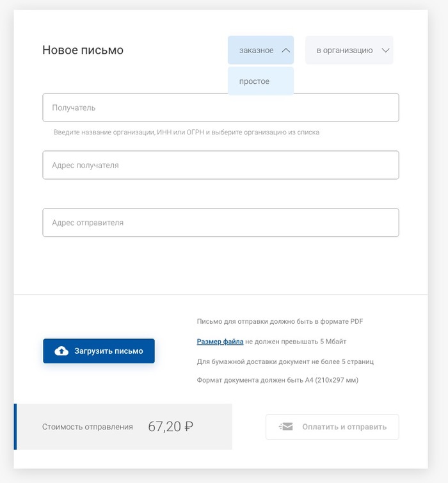Screen dimensions: 448x483
Task: Click the hint about ИНН or ОГРН
Action: (x=186, y=132)
